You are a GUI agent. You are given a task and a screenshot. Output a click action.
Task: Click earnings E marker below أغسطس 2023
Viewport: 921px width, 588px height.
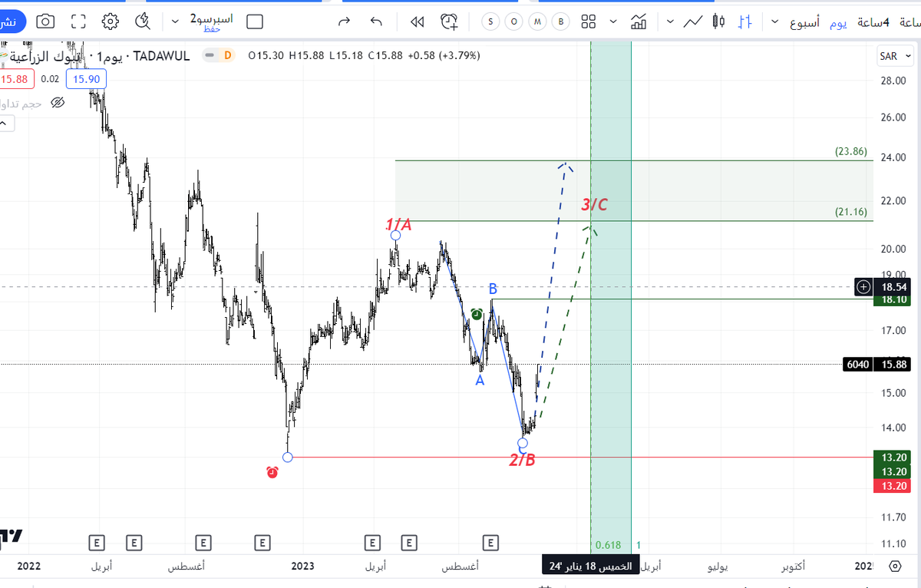pyautogui.click(x=491, y=543)
